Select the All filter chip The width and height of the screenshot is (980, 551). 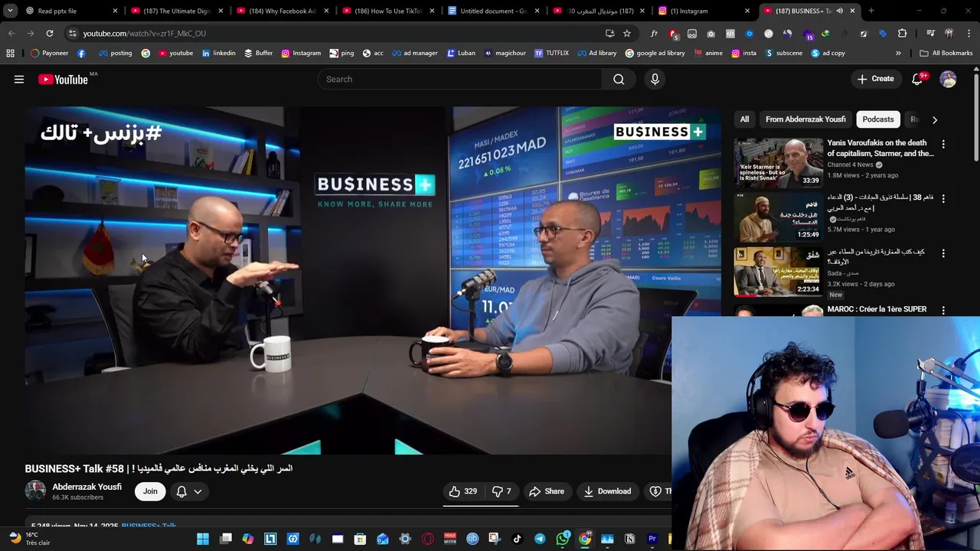[744, 119]
